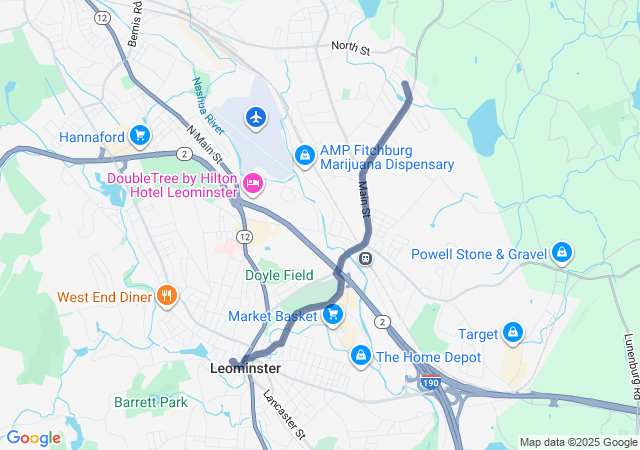Open the West End Diner restaurant marker
The width and height of the screenshot is (640, 450).
tap(167, 296)
